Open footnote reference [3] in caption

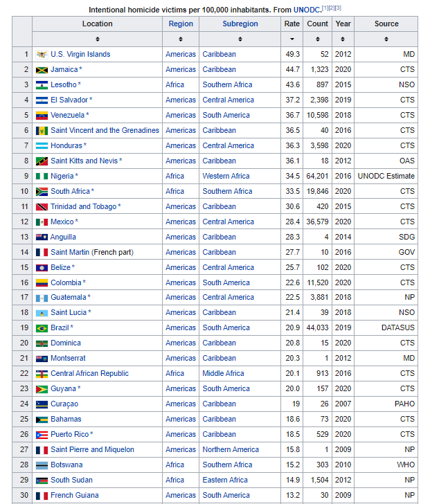[x=338, y=8]
